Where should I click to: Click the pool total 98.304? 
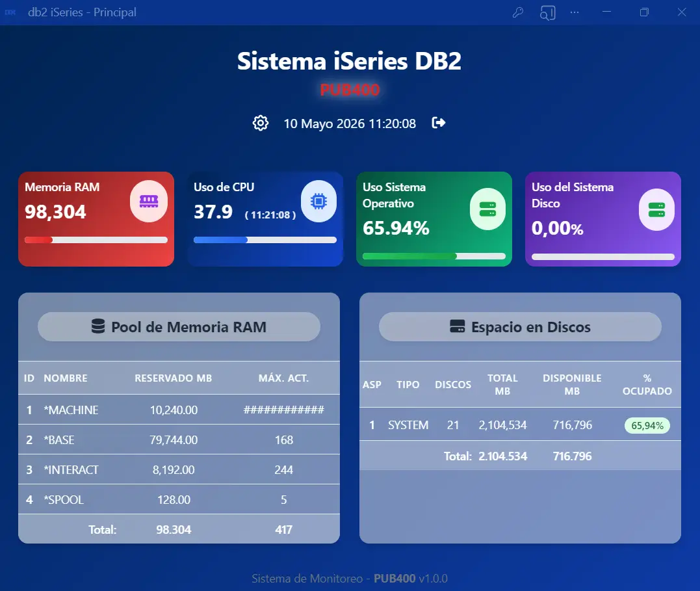point(174,529)
